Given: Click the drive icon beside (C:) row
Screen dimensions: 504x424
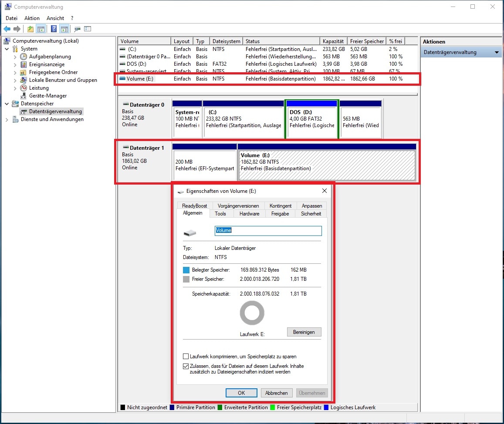Looking at the screenshot, I should (x=122, y=49).
